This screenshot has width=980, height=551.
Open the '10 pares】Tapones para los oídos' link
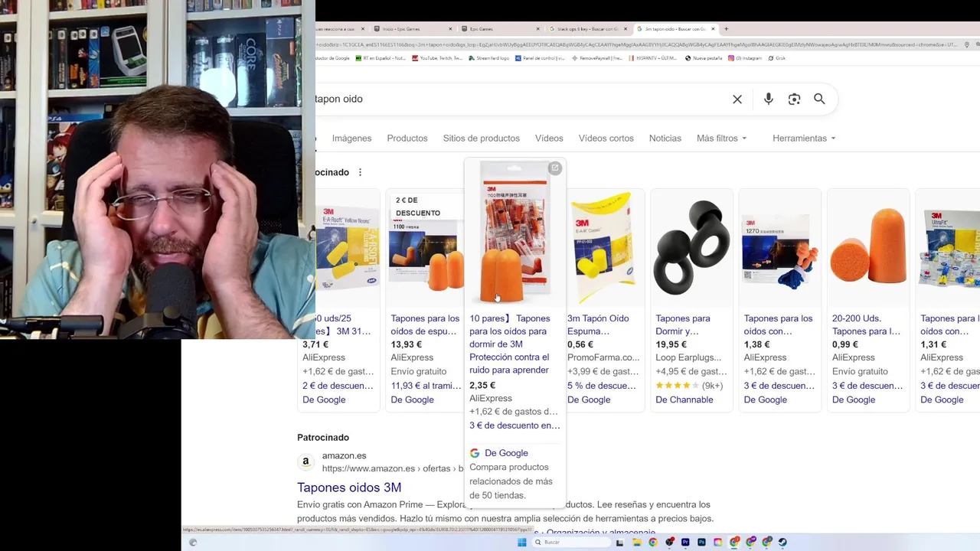pos(510,344)
